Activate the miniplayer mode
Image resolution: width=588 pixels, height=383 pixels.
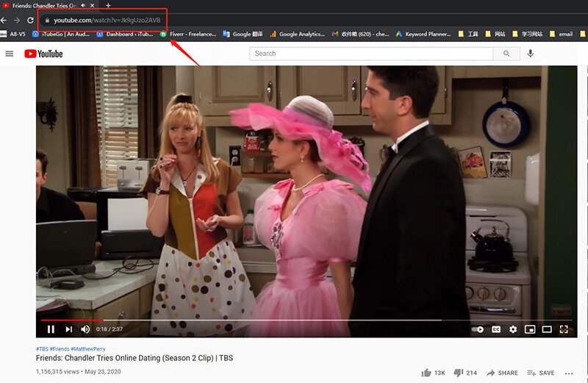click(x=530, y=329)
